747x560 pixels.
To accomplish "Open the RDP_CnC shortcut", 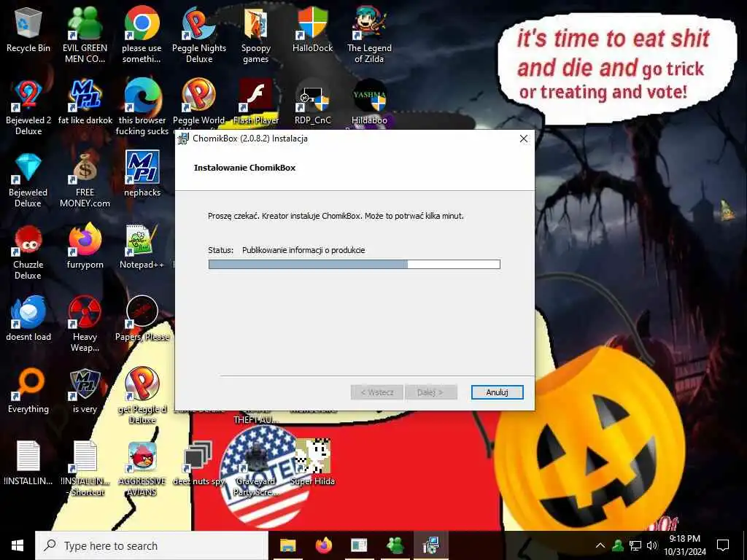I will pyautogui.click(x=312, y=102).
